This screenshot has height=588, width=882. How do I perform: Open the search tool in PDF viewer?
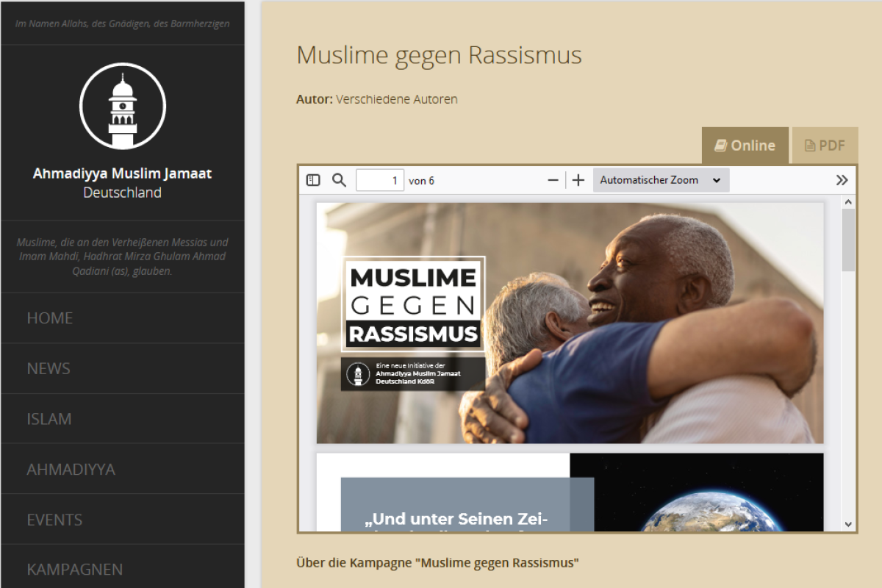[x=339, y=180]
